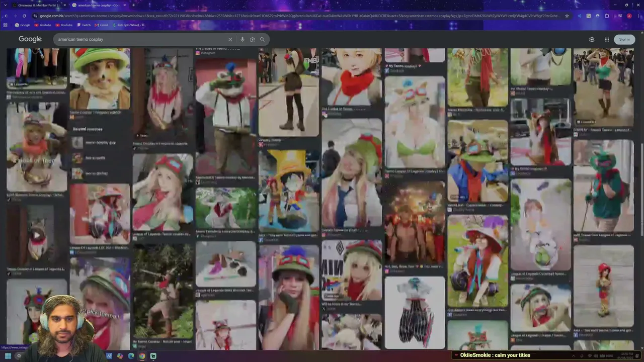The height and width of the screenshot is (362, 644).
Task: Open the Windows Start menu
Action: pyautogui.click(x=8, y=356)
